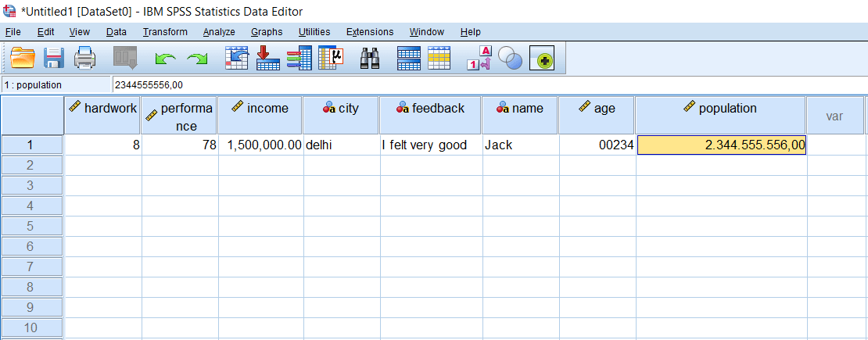This screenshot has width=868, height=340.
Task: Select row 10 header
Action: tap(31, 327)
